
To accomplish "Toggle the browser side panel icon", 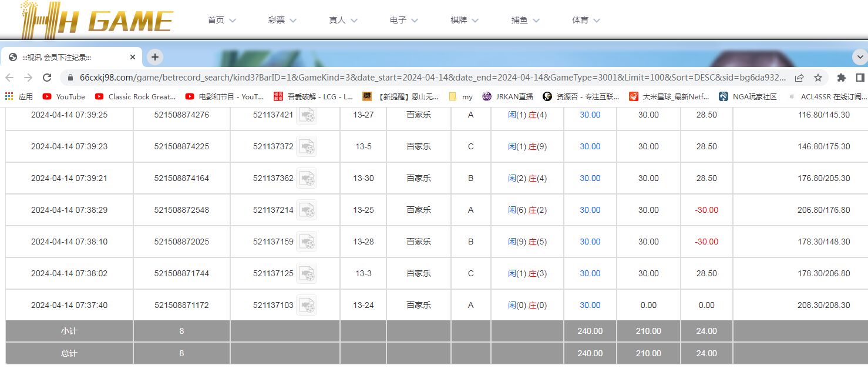I will [x=860, y=78].
